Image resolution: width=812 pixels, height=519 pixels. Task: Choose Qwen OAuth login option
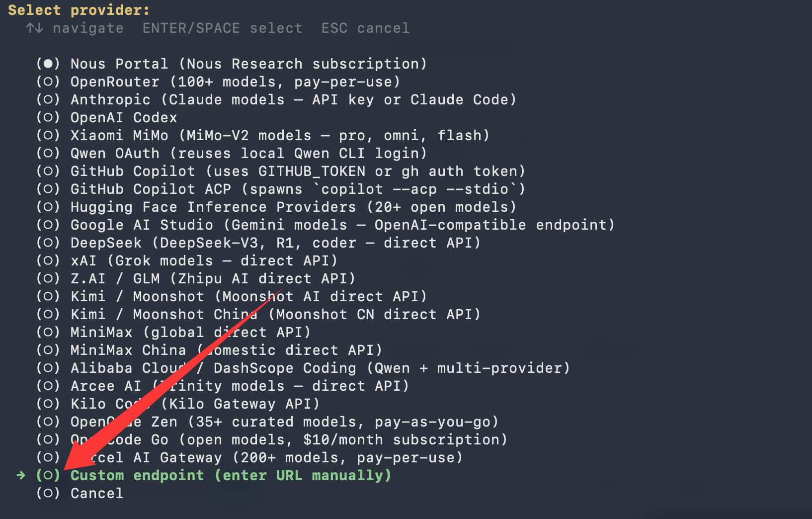pos(232,153)
